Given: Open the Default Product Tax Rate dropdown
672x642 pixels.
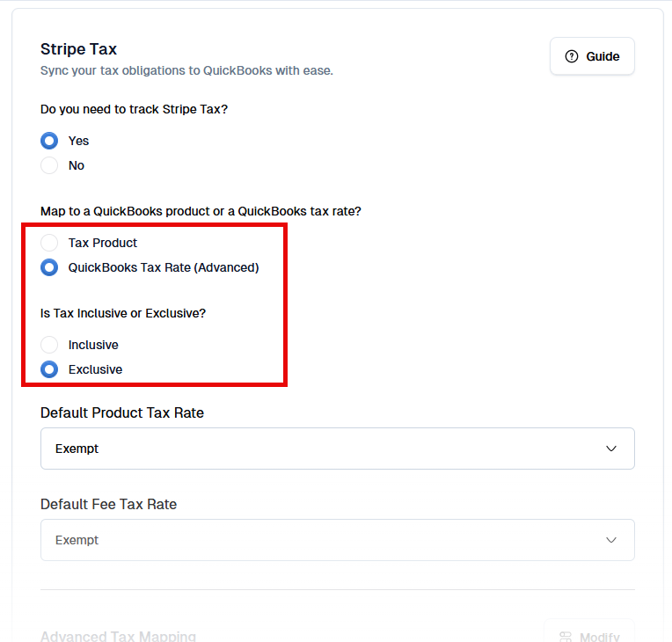Looking at the screenshot, I should [x=337, y=449].
